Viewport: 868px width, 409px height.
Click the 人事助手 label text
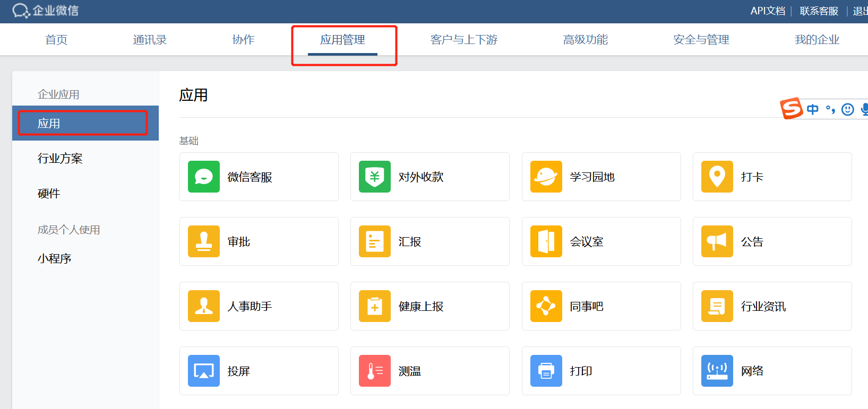250,307
